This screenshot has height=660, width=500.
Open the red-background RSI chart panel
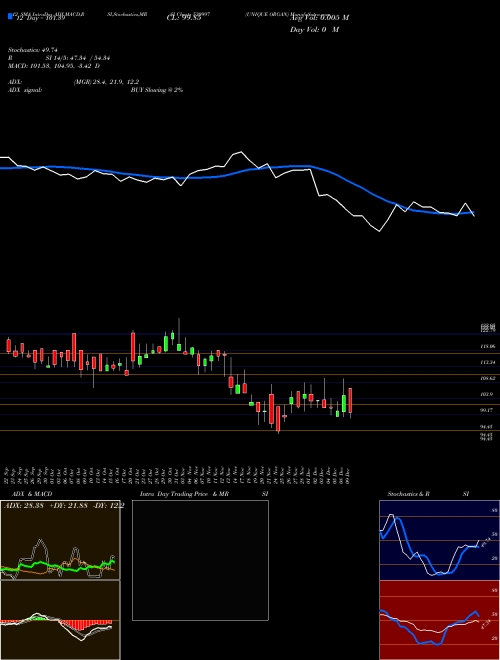point(439,620)
